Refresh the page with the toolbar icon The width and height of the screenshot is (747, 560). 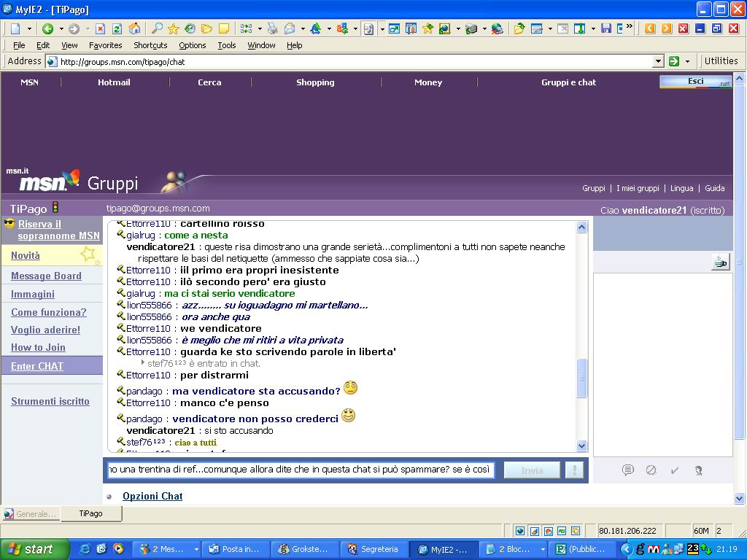[117, 29]
